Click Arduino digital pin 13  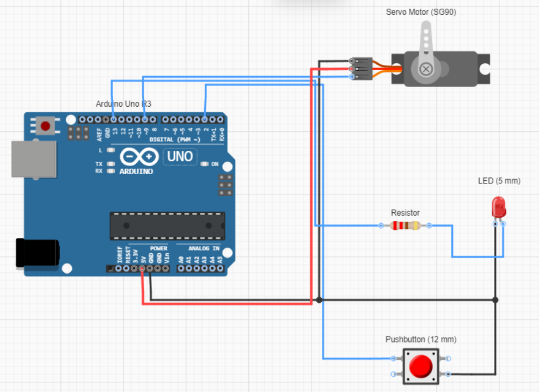pyautogui.click(x=113, y=119)
